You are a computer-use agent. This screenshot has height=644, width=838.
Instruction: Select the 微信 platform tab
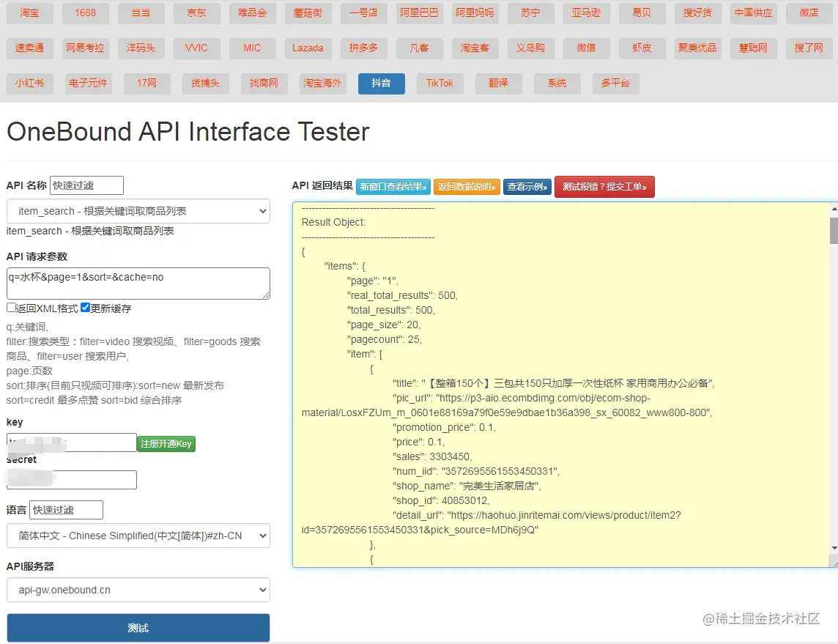click(x=586, y=48)
